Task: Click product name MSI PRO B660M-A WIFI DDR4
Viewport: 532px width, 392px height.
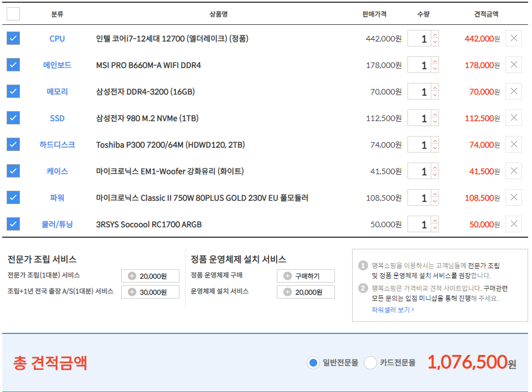Action: (148, 65)
